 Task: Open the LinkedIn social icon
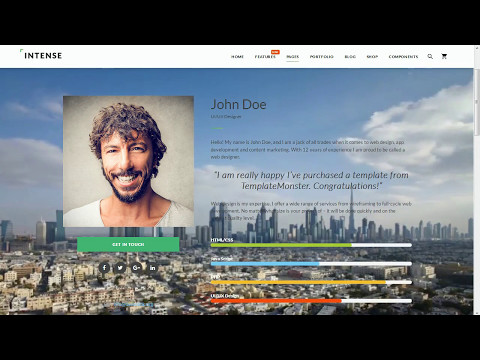pos(152,268)
